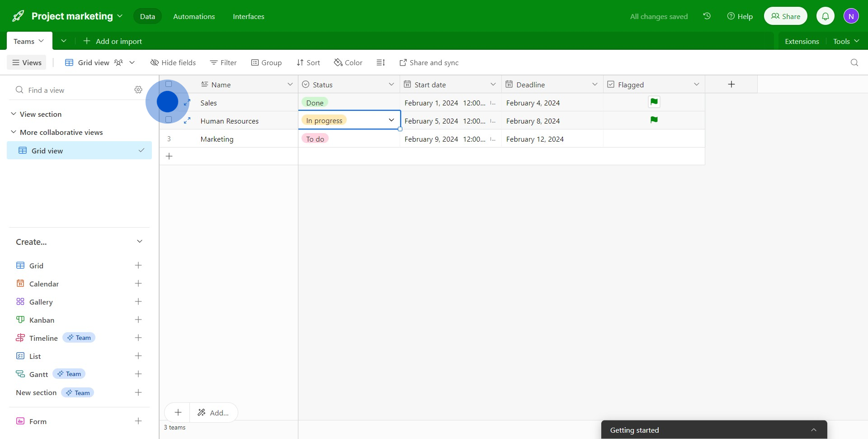Click the notifications bell icon

(x=825, y=16)
